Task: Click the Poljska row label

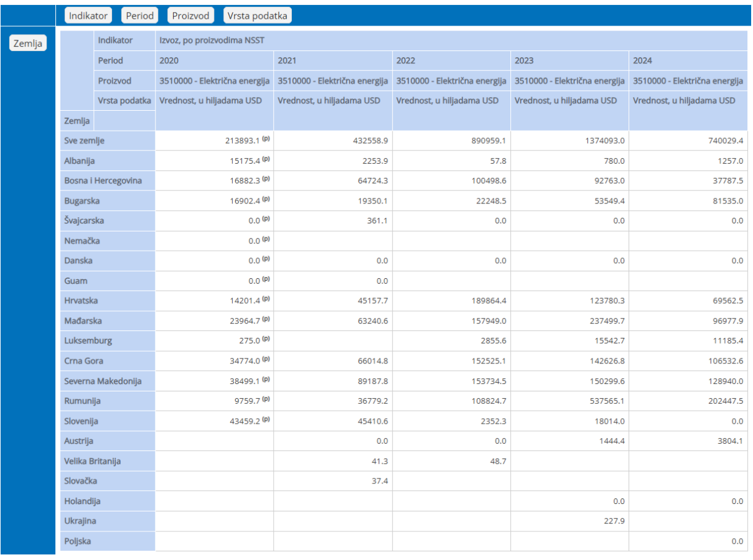Action: tap(78, 541)
